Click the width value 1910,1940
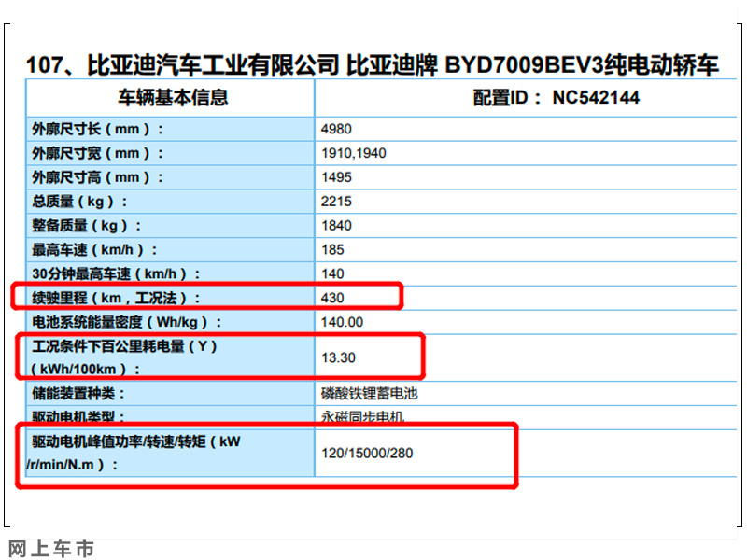Screen dimensions: 747x560 354,153
